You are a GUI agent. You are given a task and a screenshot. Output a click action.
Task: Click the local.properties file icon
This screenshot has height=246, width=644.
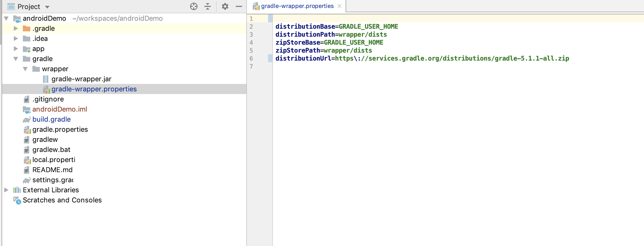pyautogui.click(x=27, y=160)
